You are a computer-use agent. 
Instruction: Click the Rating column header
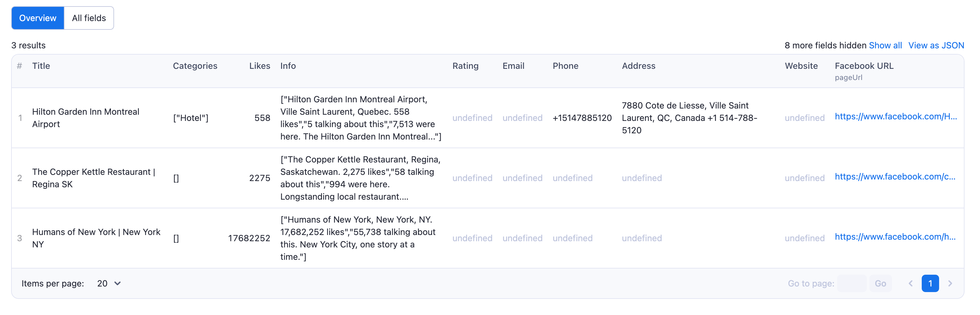(465, 66)
